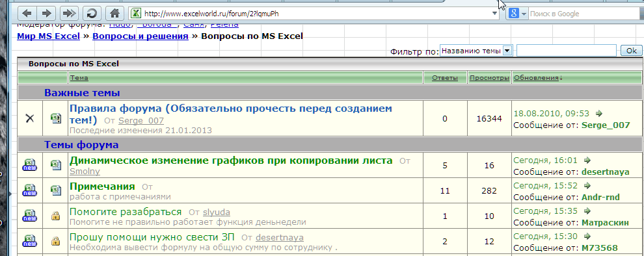This screenshot has width=644, height=256.
Task: Open the Названию темы filter dropdown
Action: tap(476, 51)
